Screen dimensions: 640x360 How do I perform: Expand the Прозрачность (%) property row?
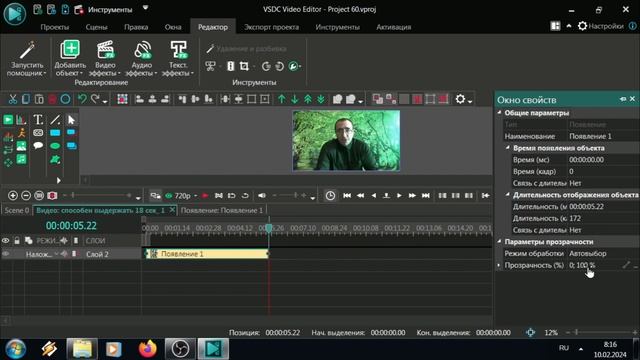tap(499, 265)
